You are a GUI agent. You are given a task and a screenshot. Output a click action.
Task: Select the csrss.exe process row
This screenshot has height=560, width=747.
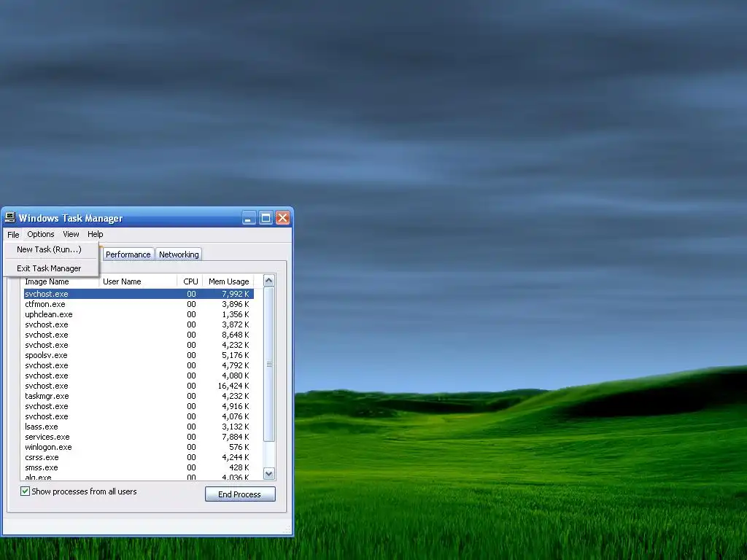click(x=139, y=458)
